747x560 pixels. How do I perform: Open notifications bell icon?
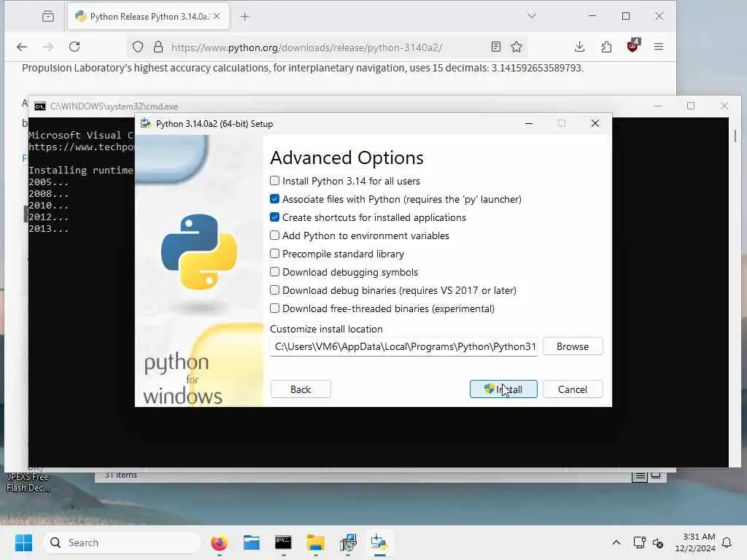tap(727, 542)
